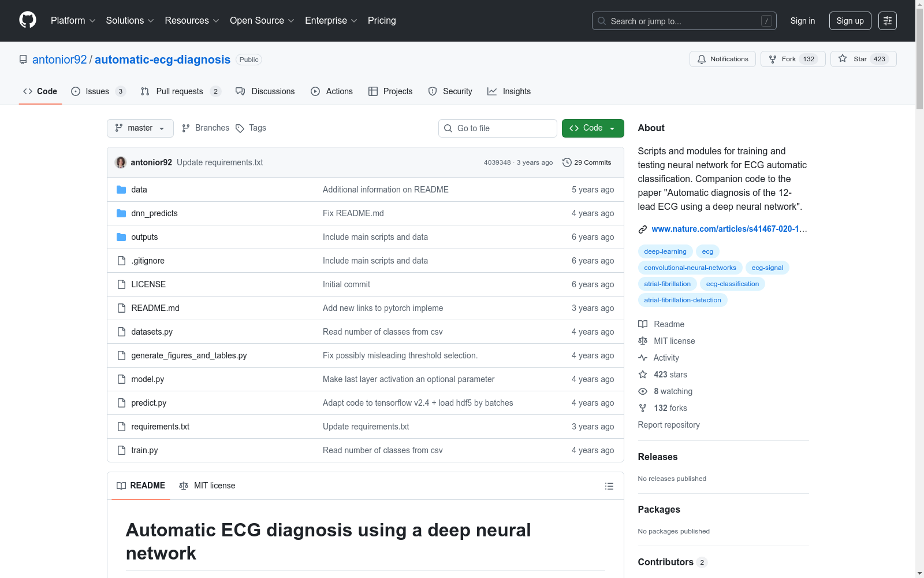Click the Sign up button
The image size is (924, 578).
[x=850, y=21]
